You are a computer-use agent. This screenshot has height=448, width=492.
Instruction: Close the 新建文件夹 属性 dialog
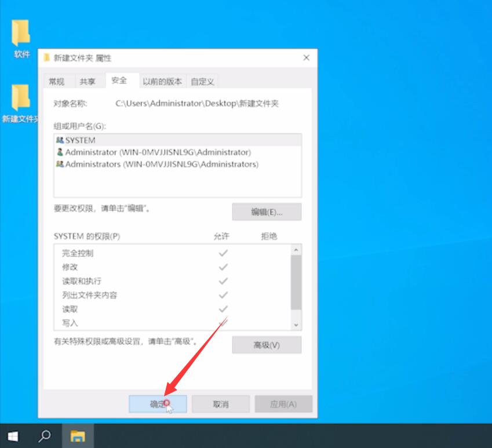pyautogui.click(x=306, y=58)
